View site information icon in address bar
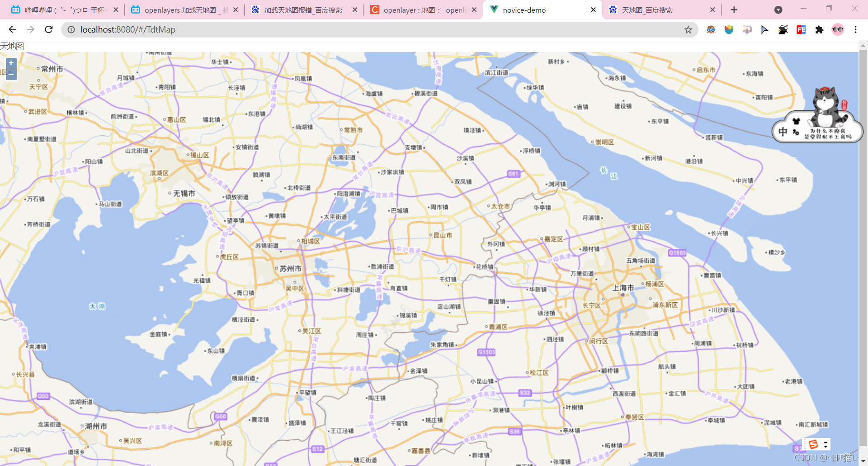The height and width of the screenshot is (466, 868). [x=71, y=29]
